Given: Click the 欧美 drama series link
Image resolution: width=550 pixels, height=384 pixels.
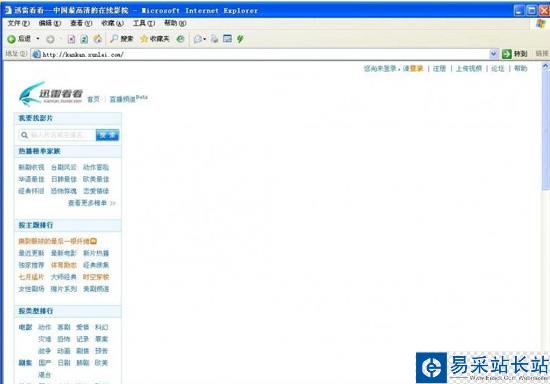Looking at the screenshot, I should tap(101, 363).
